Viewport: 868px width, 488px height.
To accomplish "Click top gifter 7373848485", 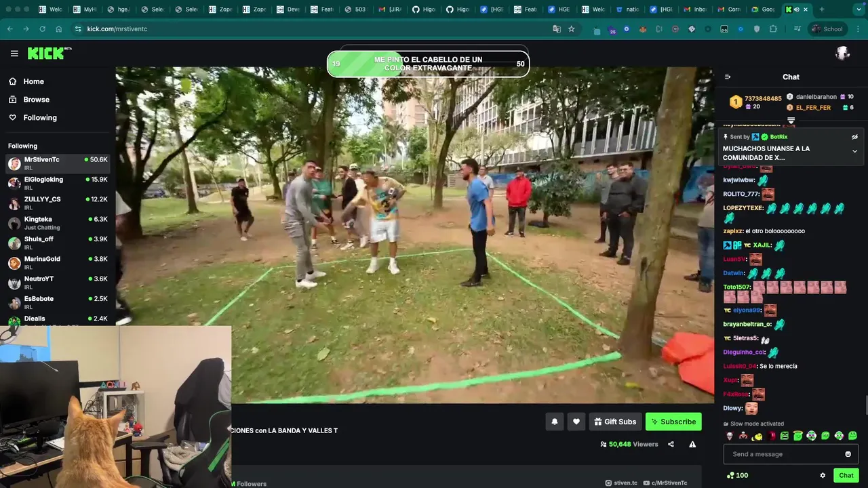I will pos(763,99).
